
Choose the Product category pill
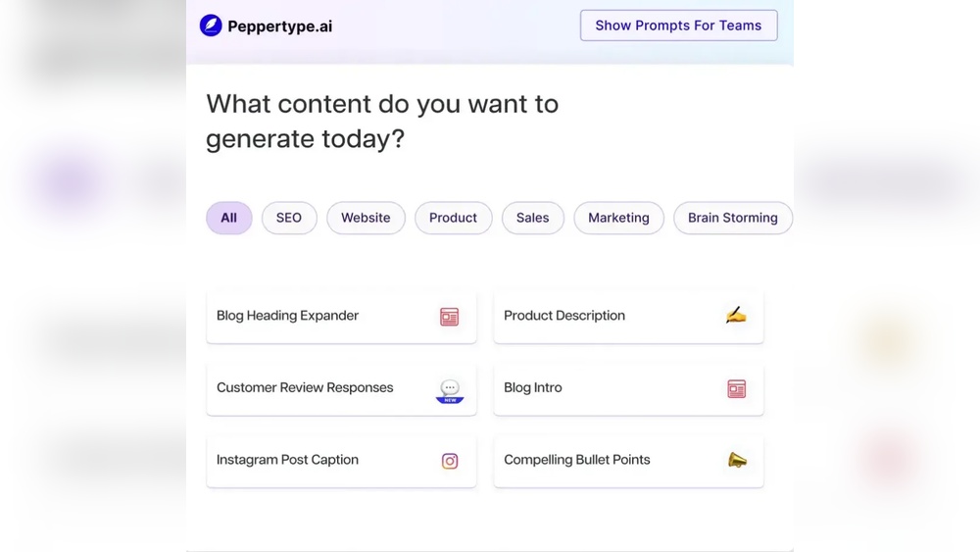(x=453, y=218)
